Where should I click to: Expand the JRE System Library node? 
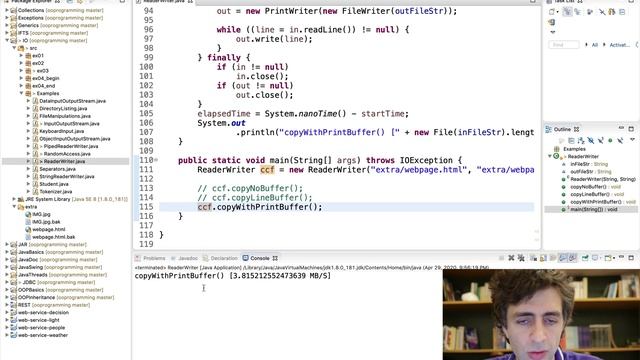(14, 199)
